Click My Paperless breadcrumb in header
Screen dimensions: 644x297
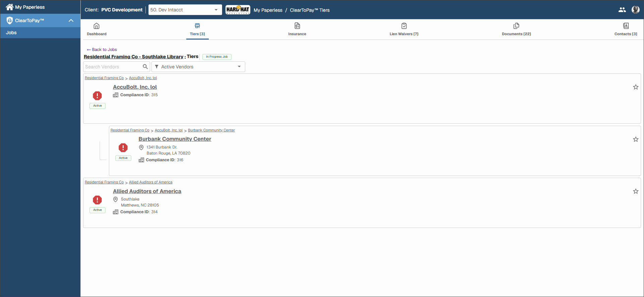pyautogui.click(x=268, y=10)
